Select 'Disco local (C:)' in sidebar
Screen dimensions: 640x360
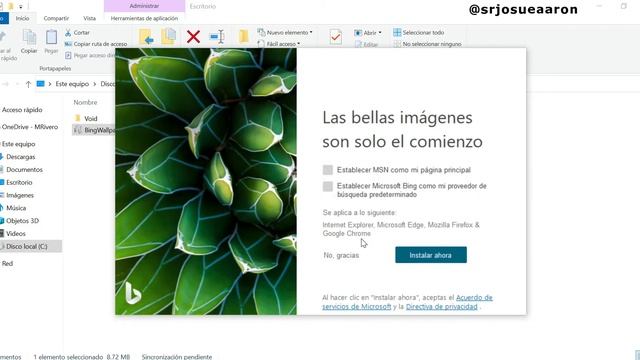[26, 247]
